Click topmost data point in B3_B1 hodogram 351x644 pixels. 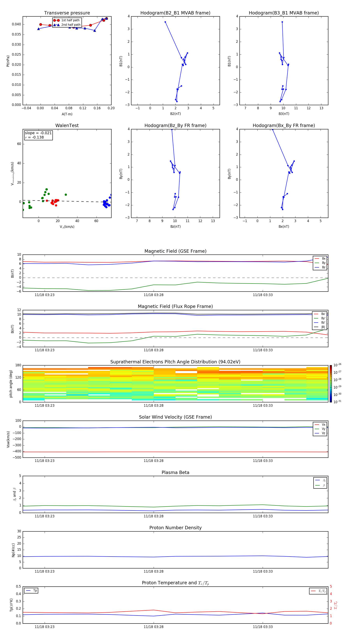pyautogui.click(x=282, y=22)
